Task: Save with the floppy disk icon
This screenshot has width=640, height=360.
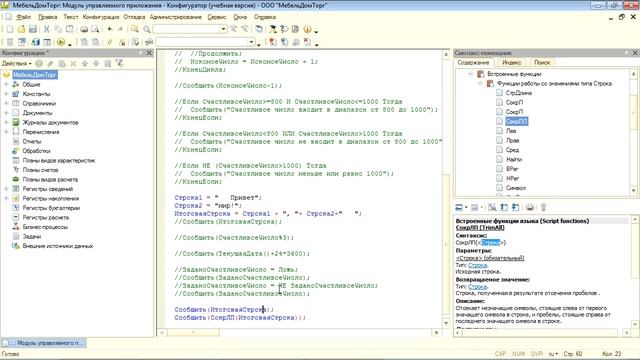Action: [33, 29]
